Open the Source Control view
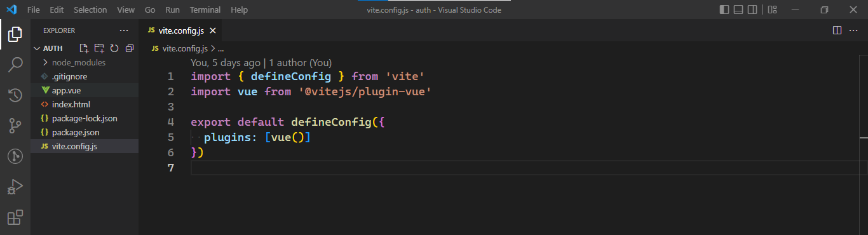Screen dimensions: 868x235 (x=15, y=126)
